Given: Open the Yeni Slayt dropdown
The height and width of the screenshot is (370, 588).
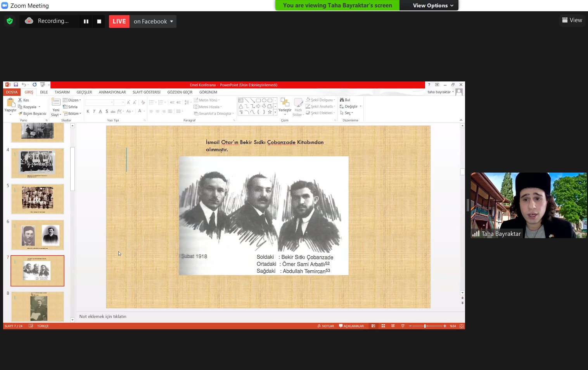Looking at the screenshot, I should 56,115.
